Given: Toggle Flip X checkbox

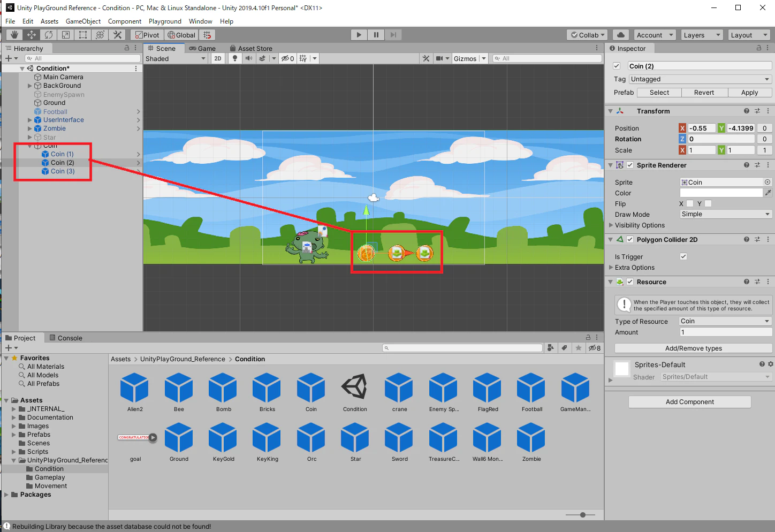Looking at the screenshot, I should click(x=690, y=203).
